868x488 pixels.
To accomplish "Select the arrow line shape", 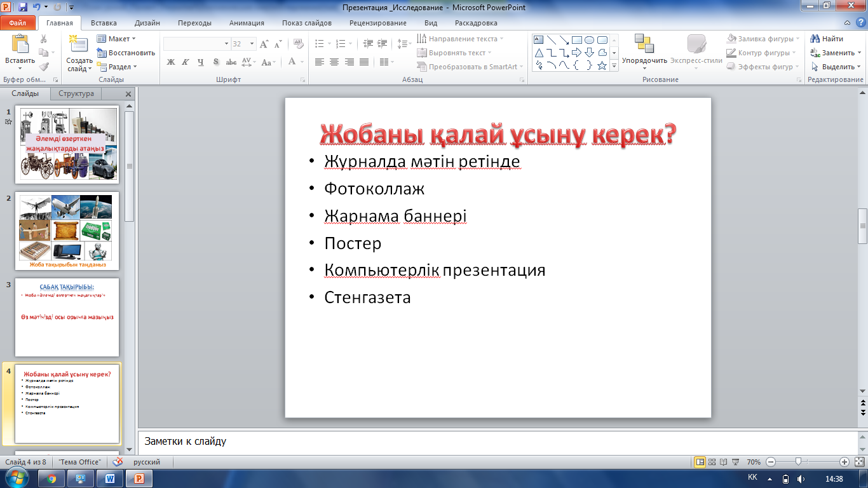I will pyautogui.click(x=564, y=40).
